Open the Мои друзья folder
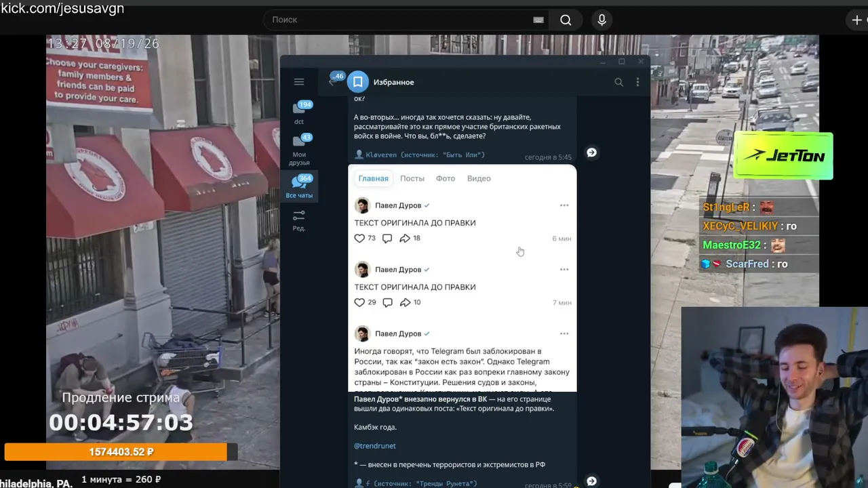Viewport: 868px width, 488px height. tap(299, 149)
